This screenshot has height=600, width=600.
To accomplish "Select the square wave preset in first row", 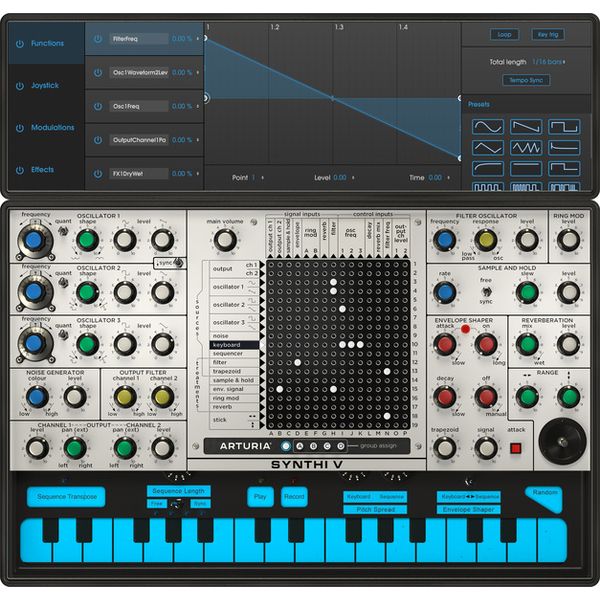I will point(564,127).
